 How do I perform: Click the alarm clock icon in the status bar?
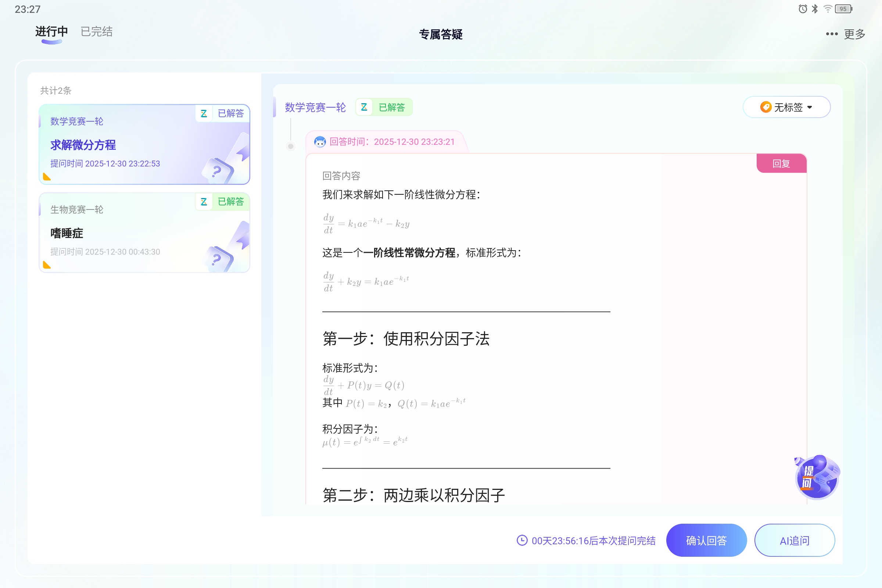803,8
